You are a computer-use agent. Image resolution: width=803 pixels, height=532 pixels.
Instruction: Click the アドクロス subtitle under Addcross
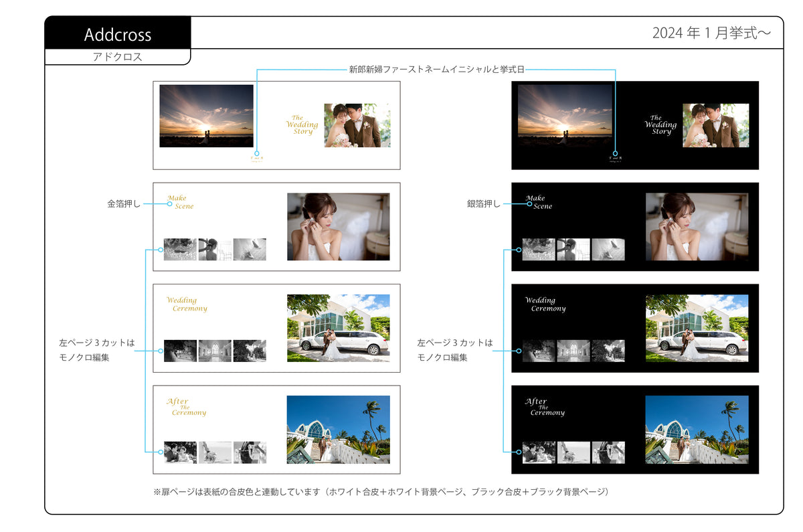[x=117, y=58]
